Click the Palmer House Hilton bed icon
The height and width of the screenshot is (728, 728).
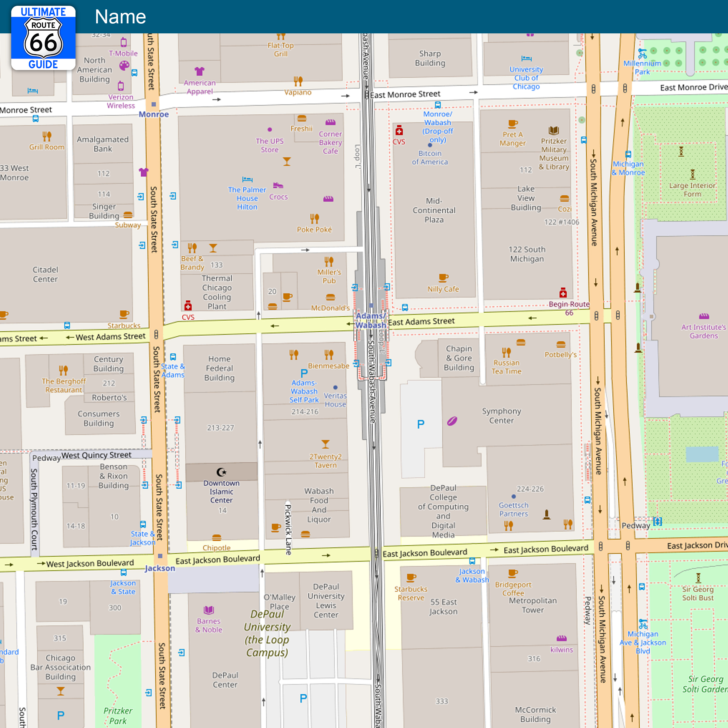pos(247,179)
